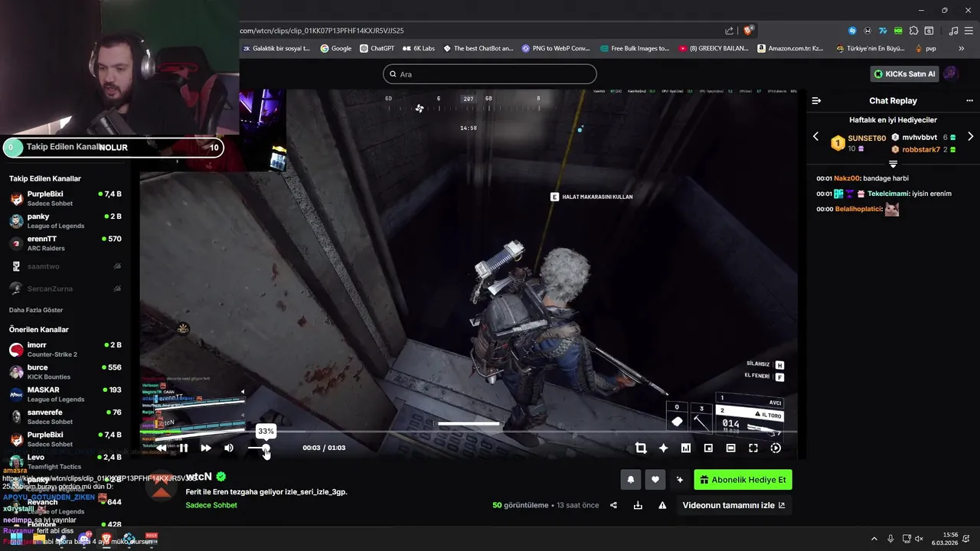Open panky channel in sidebar
Viewport: 980px width, 551px height.
(x=65, y=221)
